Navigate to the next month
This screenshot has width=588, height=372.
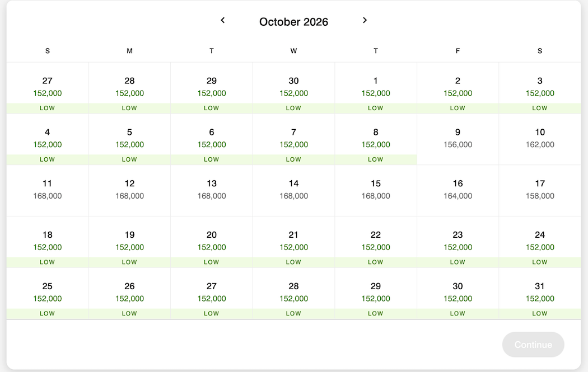coord(365,20)
